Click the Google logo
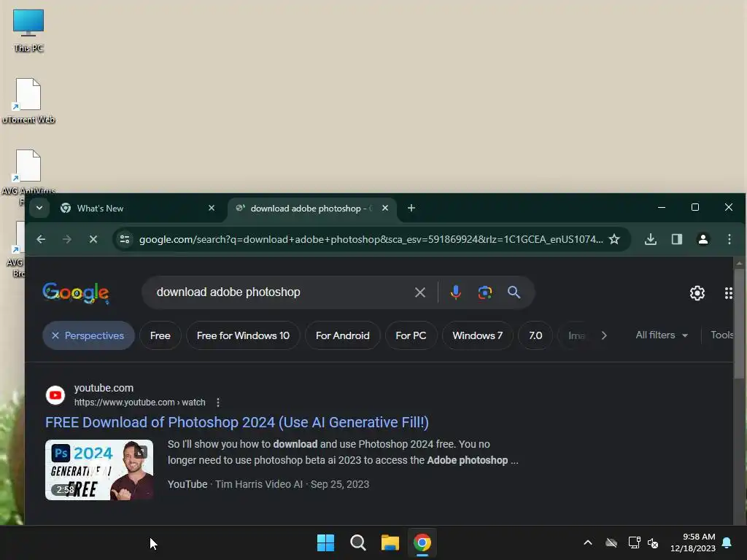Screen dimensions: 747x560 point(76,292)
